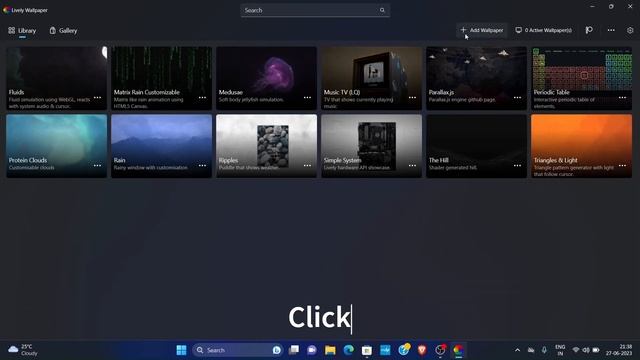Select the Ripples wallpaper
Screen dimensions: 640x360
[x=266, y=146]
